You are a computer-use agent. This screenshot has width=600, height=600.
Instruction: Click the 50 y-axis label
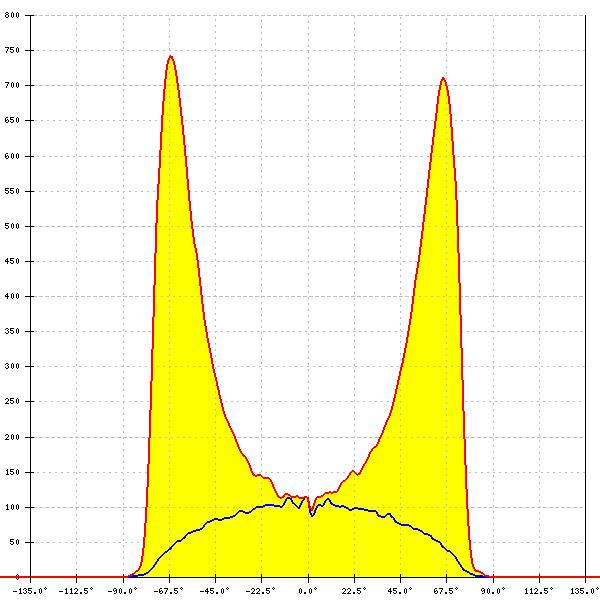[15, 542]
